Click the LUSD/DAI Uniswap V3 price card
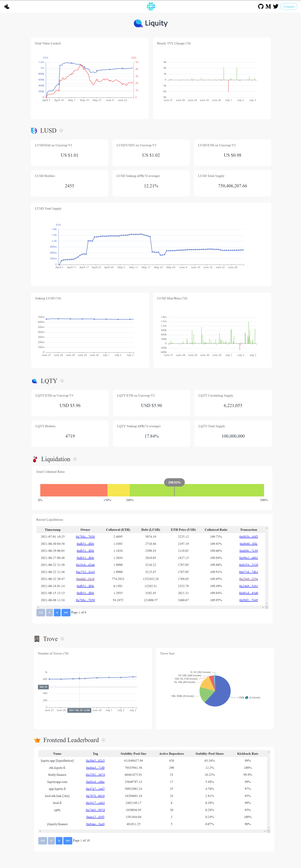This screenshot has height=868, width=301. (x=69, y=153)
